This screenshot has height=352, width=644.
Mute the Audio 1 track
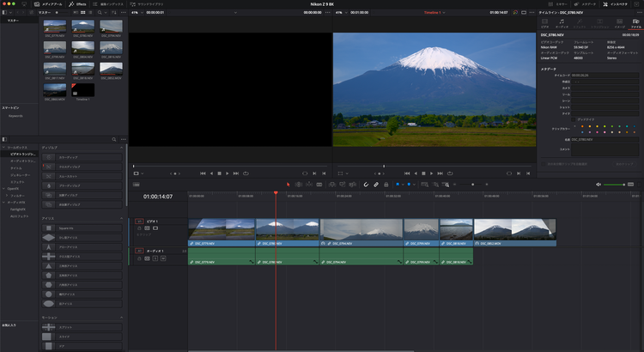click(161, 258)
